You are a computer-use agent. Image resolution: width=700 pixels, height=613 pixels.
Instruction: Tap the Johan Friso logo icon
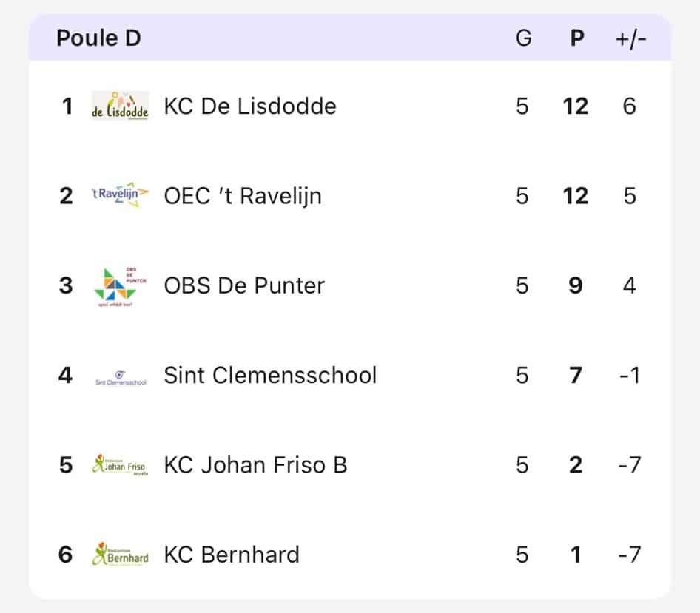(120, 465)
